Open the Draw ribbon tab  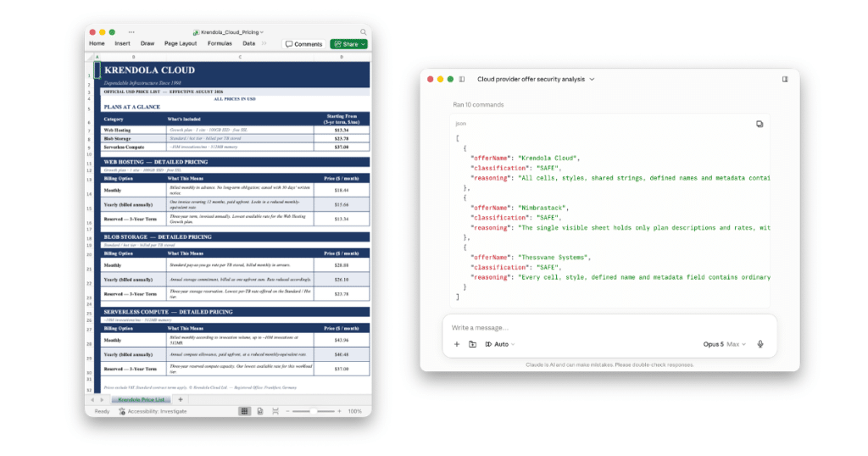pos(147,43)
